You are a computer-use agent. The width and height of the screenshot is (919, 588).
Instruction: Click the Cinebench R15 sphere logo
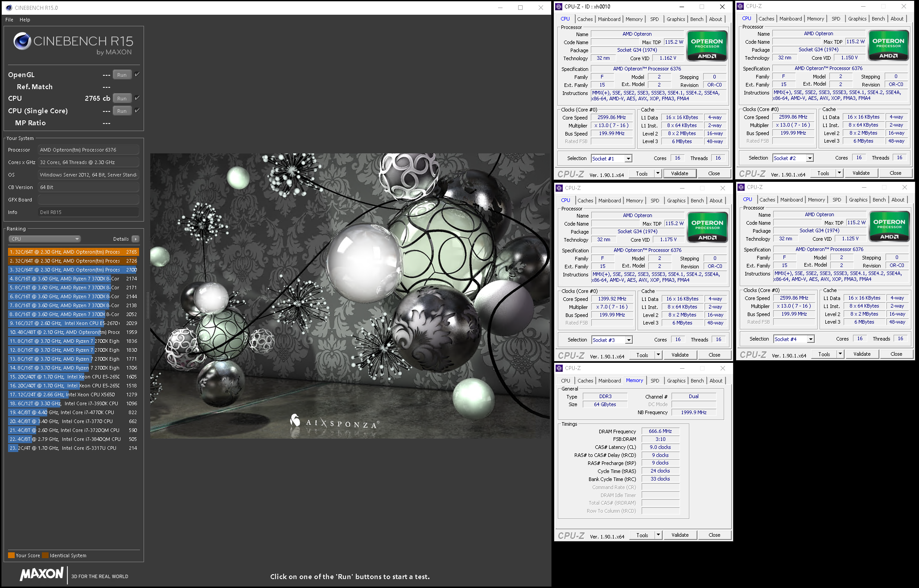22,41
